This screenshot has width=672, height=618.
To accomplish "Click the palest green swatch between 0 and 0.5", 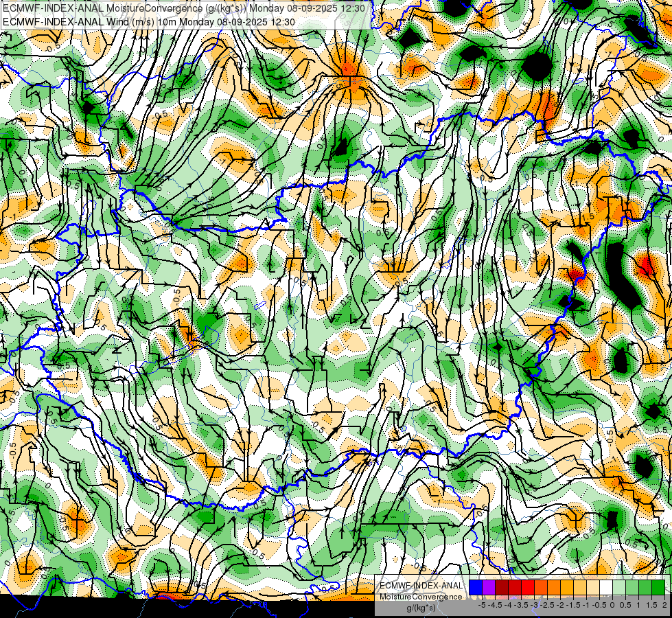I will click(x=619, y=587).
